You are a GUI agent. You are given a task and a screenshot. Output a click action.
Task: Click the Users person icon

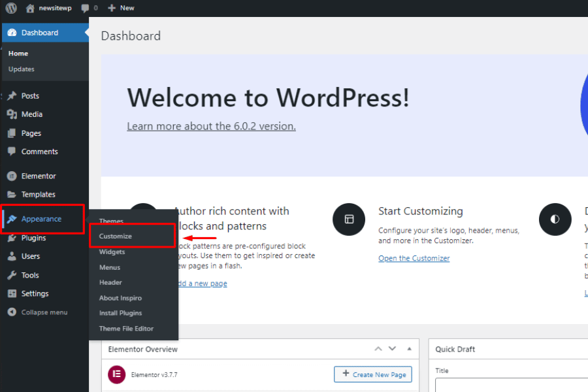click(12, 257)
